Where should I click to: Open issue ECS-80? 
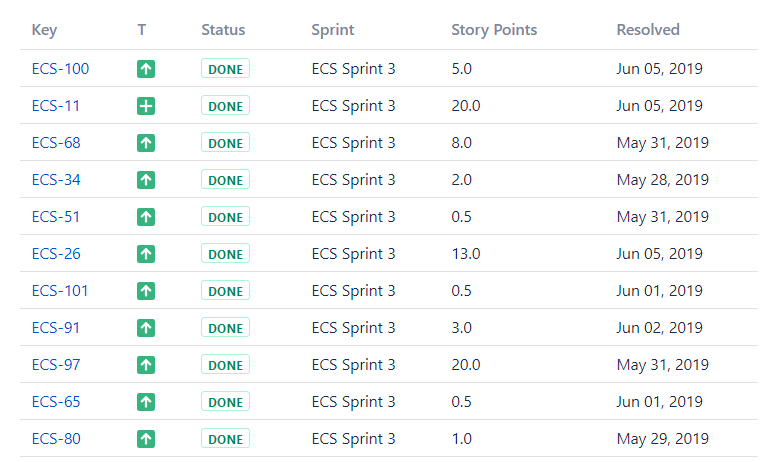[56, 439]
